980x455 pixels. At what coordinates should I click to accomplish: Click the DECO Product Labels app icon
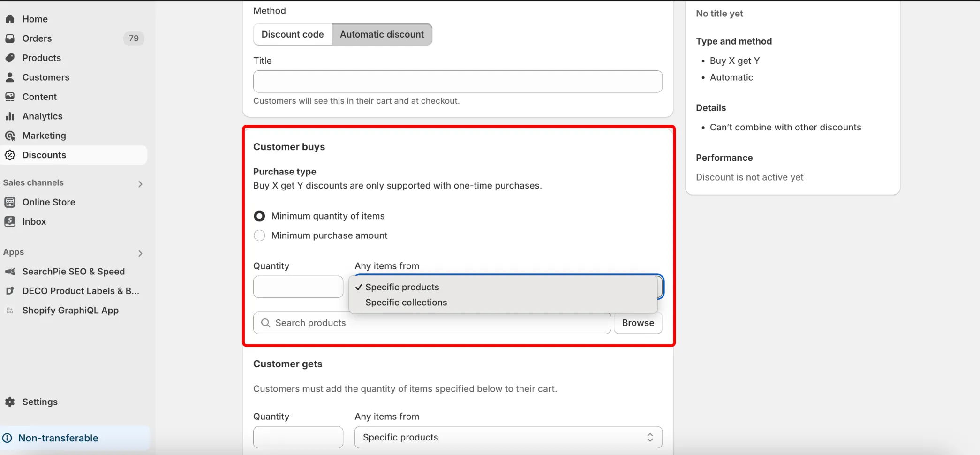click(10, 291)
